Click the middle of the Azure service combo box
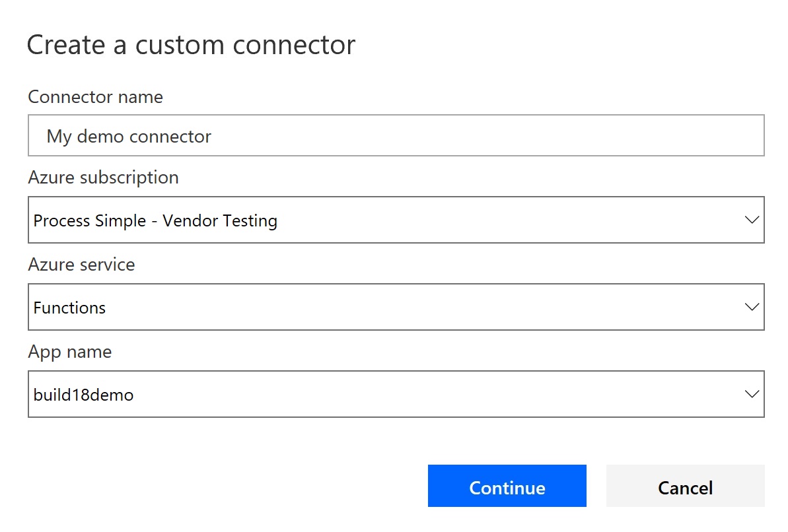This screenshot has height=532, width=788. coord(396,307)
